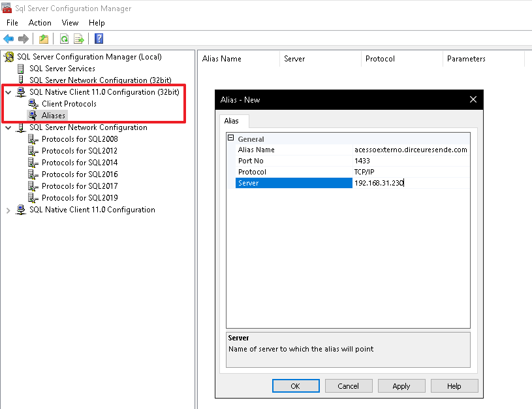Open the File menu

(12, 23)
